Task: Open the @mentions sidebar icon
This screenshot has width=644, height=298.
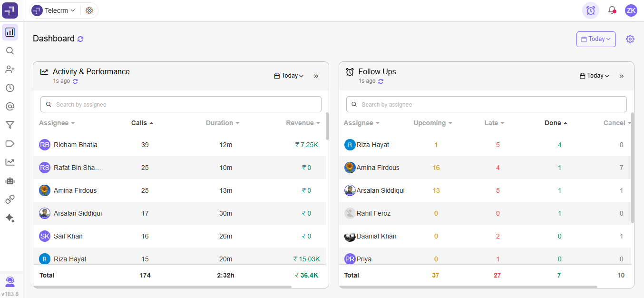Action: (x=10, y=106)
